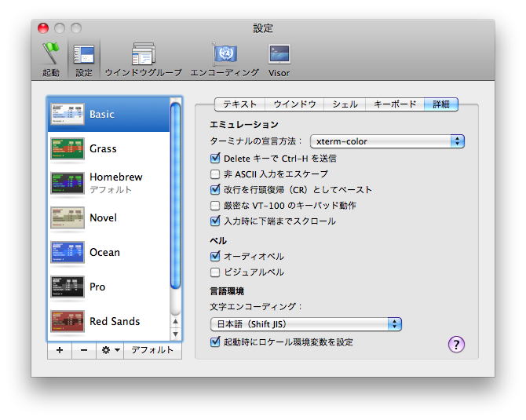Click the profile list scroll down arrow

click(x=175, y=334)
